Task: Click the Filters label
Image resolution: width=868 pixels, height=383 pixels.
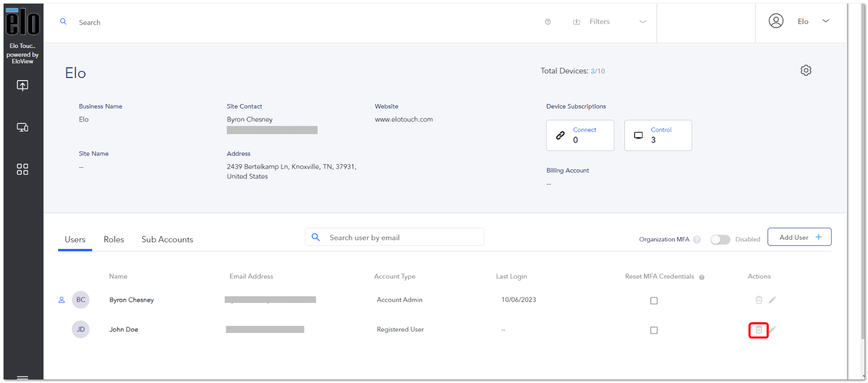Action: tap(599, 22)
